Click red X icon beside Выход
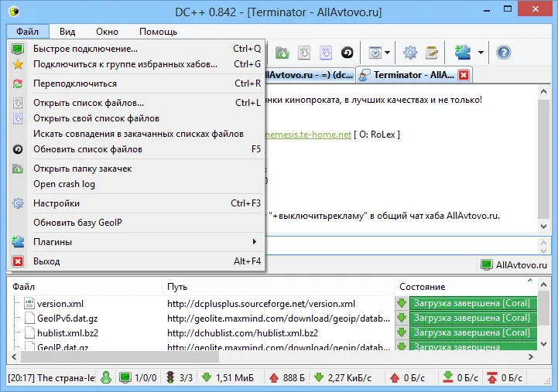Viewport: 558px width, 392px height. tap(18, 261)
